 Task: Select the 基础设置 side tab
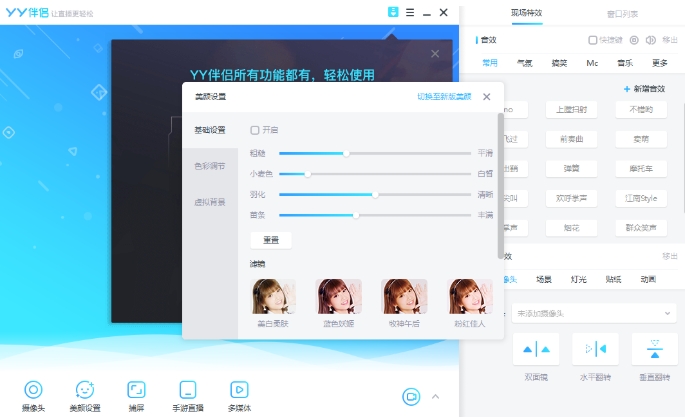(210, 130)
